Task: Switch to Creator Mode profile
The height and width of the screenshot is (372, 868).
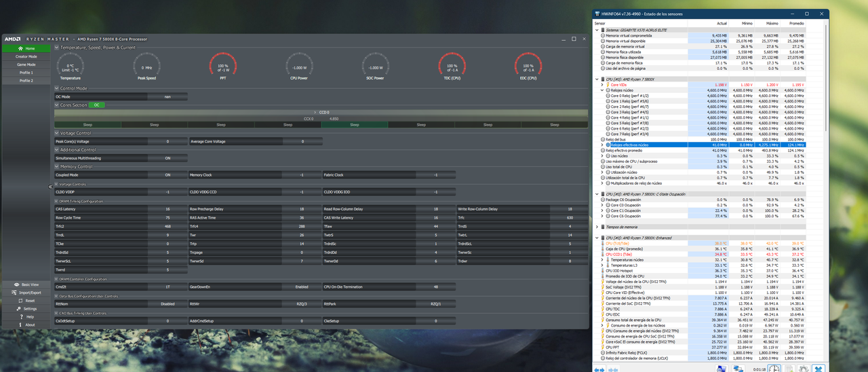Action: coord(26,56)
